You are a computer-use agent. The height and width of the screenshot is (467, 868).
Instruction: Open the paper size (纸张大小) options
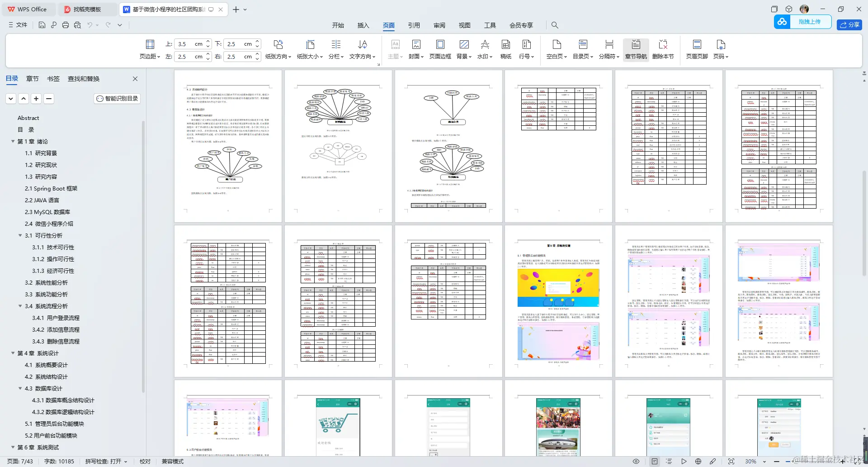[x=310, y=49]
